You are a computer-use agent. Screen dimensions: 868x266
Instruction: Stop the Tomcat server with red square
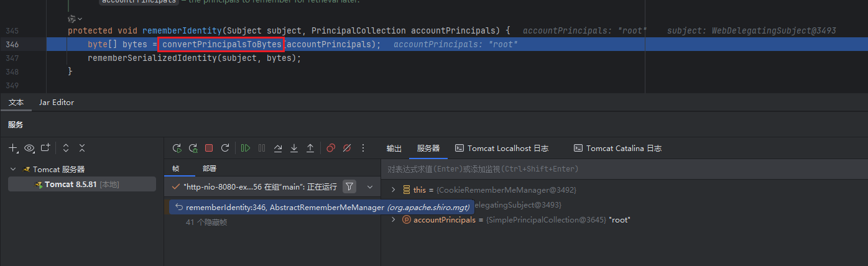(x=209, y=149)
